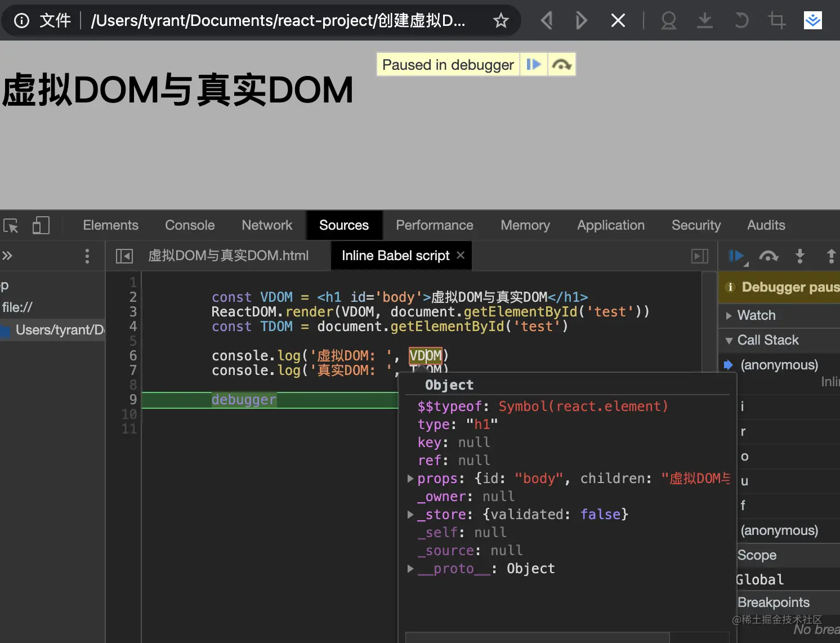840x643 pixels.
Task: Expand the props property in the object popup
Action: pos(410,479)
